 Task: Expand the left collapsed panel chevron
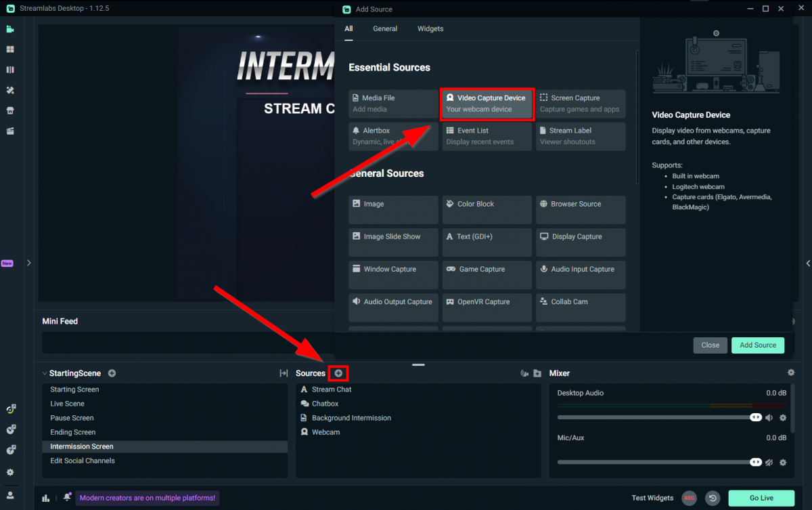point(28,263)
